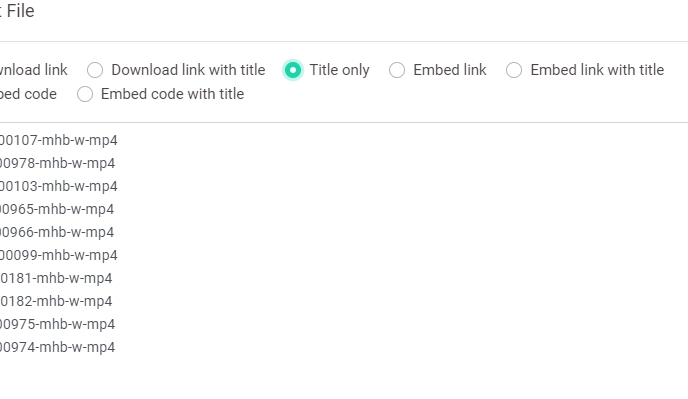Select "Embed link with title" option
688x399 pixels.
514,70
